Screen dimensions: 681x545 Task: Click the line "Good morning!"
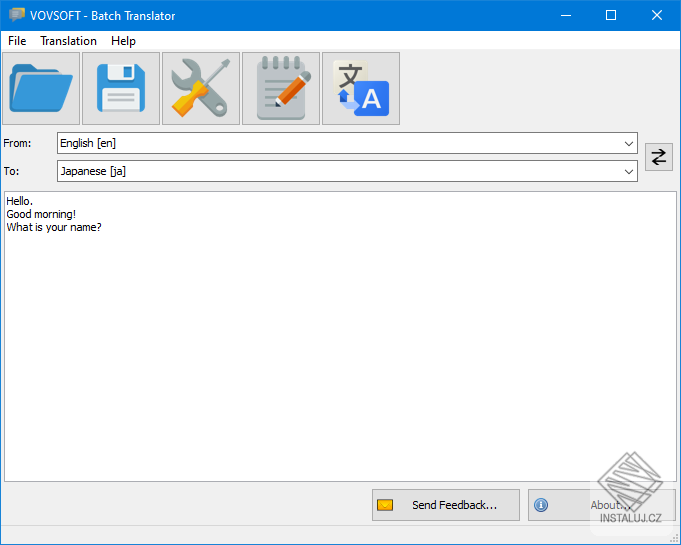pyautogui.click(x=41, y=214)
